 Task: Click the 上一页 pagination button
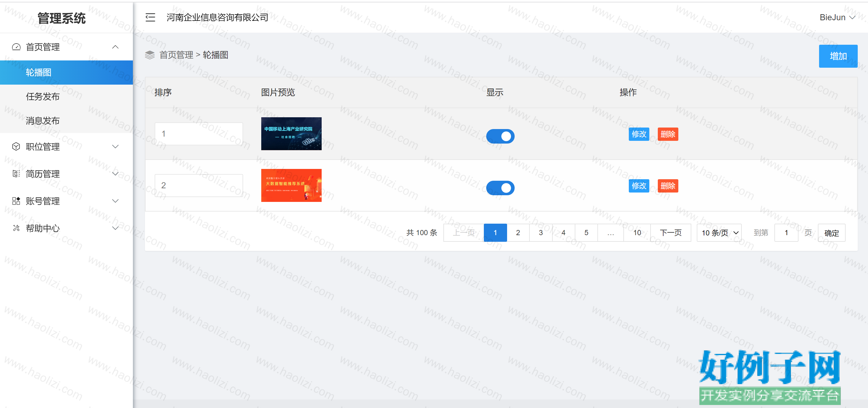pyautogui.click(x=464, y=233)
